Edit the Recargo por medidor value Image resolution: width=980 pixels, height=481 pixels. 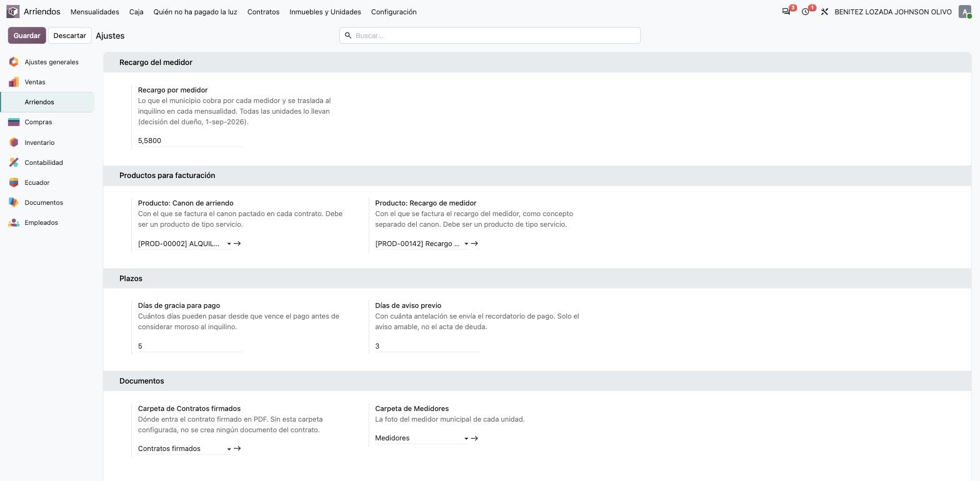pyautogui.click(x=190, y=141)
